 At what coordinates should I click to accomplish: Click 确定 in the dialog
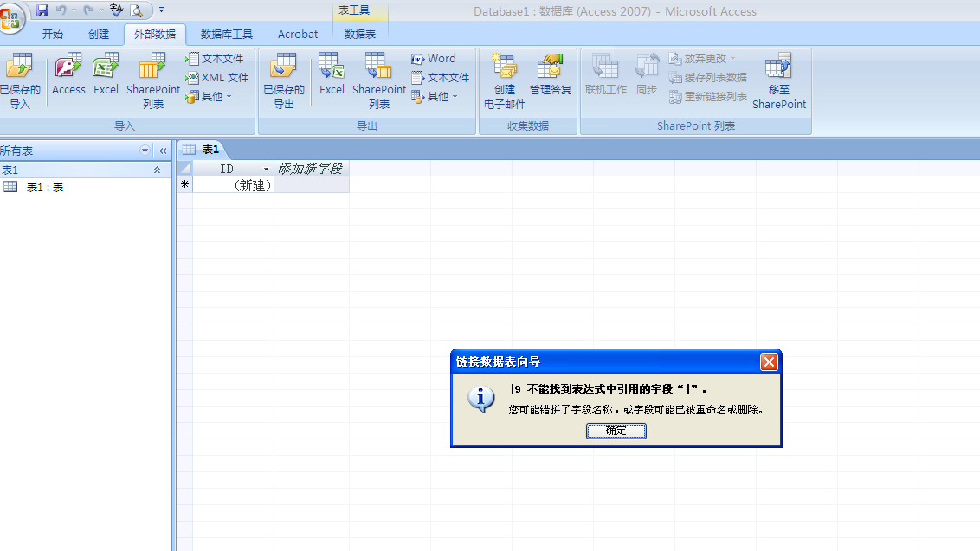(x=616, y=431)
